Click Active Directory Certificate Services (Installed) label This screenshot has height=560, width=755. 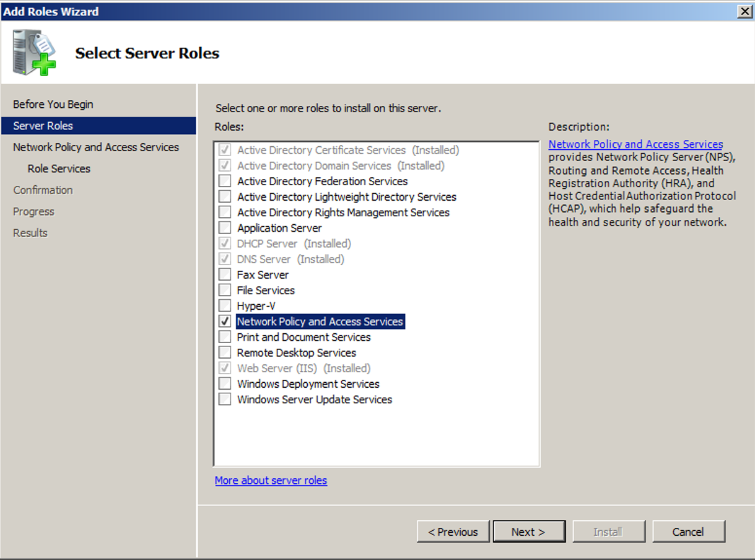click(348, 150)
